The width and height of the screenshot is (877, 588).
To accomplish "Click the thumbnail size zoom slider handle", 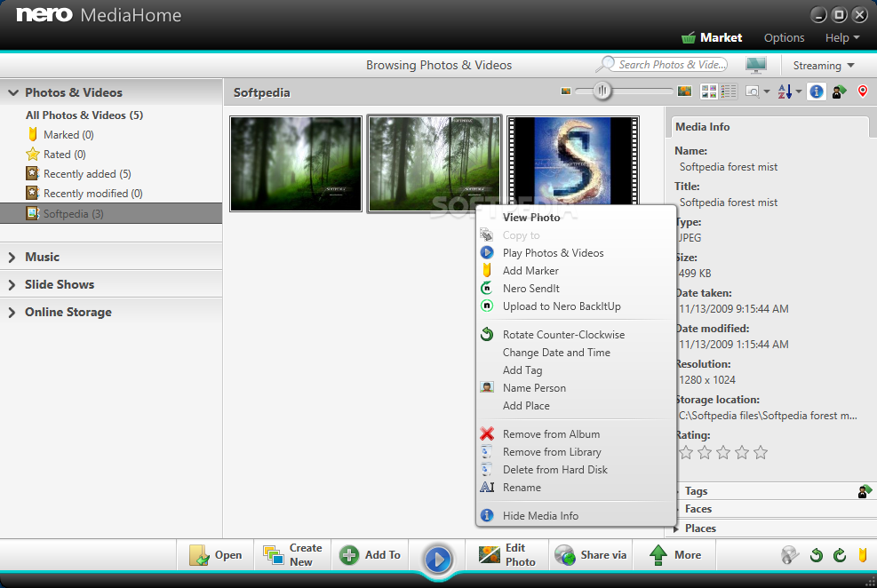I will [x=602, y=91].
